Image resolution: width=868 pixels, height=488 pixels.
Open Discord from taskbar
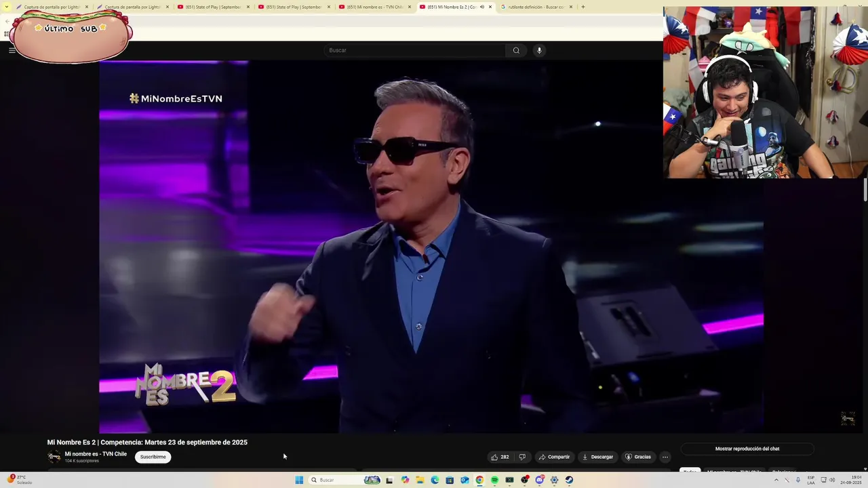click(x=539, y=480)
